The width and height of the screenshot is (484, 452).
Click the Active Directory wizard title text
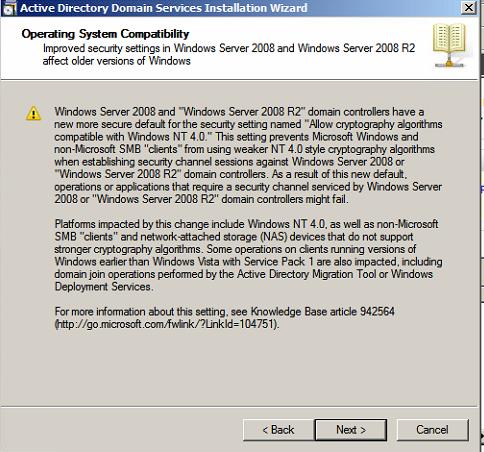point(164,8)
